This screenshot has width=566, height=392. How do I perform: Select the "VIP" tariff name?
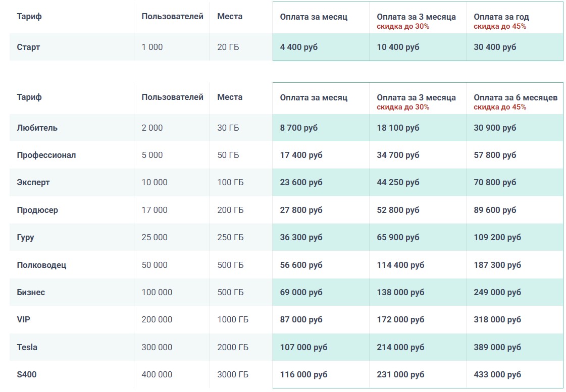click(x=24, y=319)
